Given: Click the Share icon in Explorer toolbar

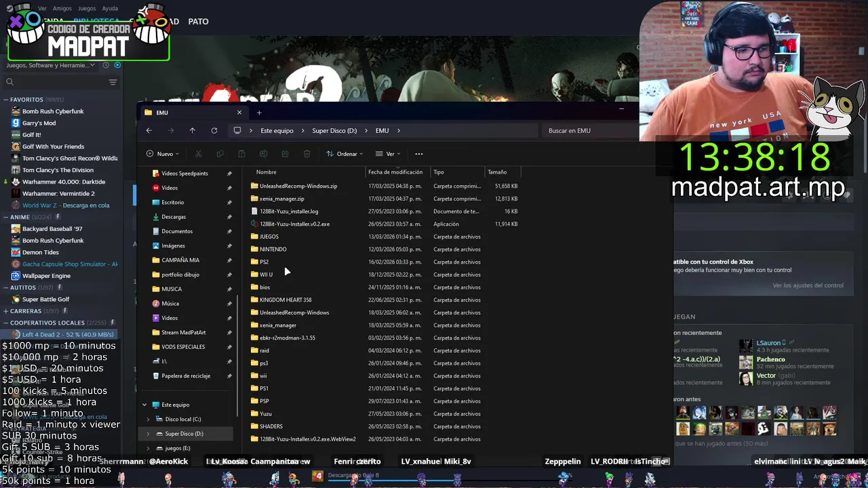Looking at the screenshot, I should 285,154.
